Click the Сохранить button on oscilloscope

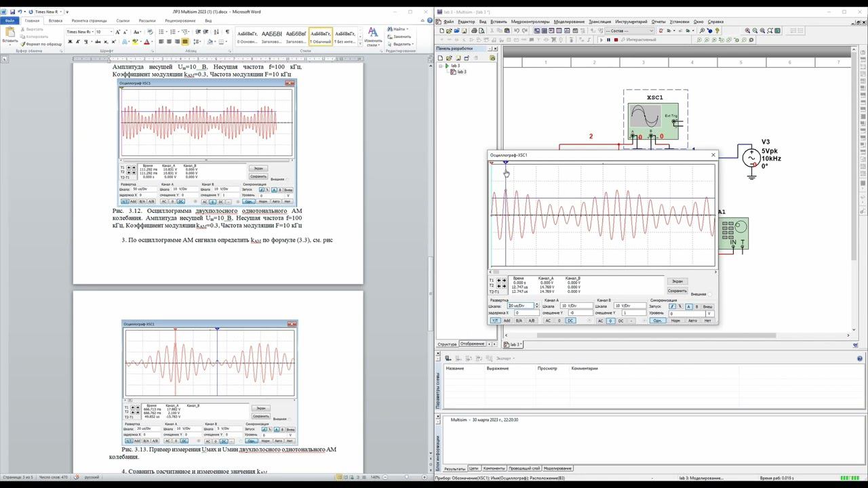pos(677,290)
